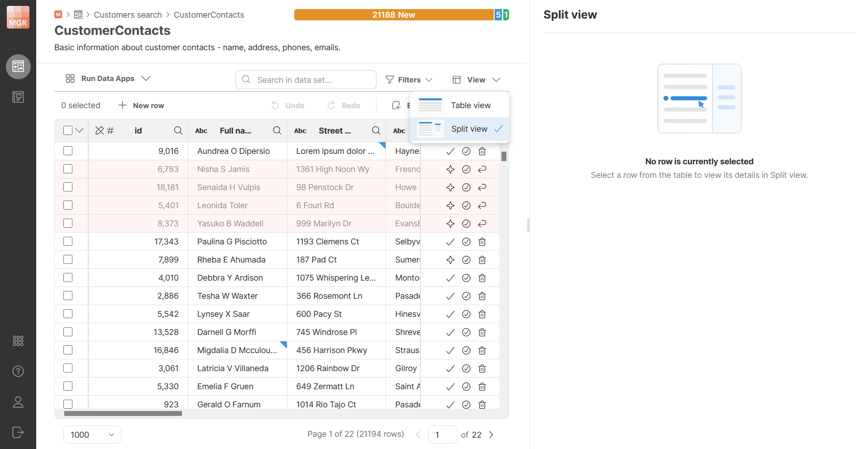The height and width of the screenshot is (449, 868).
Task: Click the horizontal table scrollbar
Action: point(123,413)
